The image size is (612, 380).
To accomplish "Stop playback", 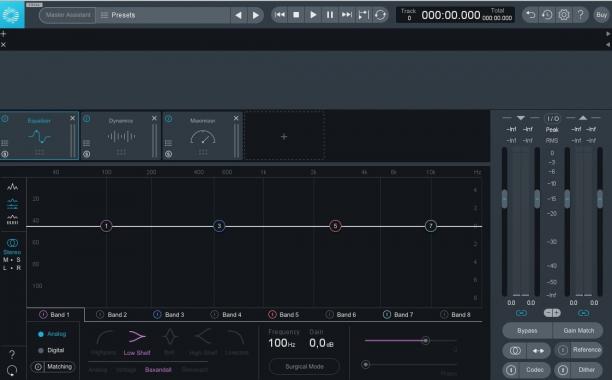I will click(296, 15).
